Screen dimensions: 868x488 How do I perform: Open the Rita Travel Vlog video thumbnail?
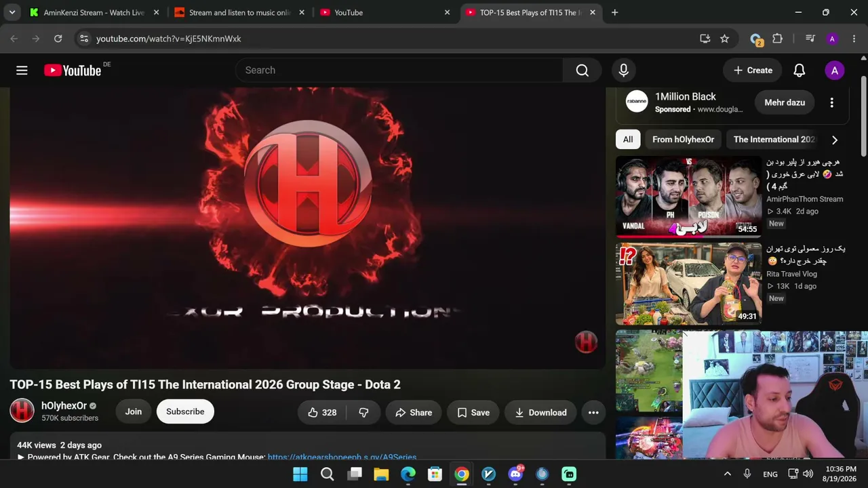[x=688, y=284]
